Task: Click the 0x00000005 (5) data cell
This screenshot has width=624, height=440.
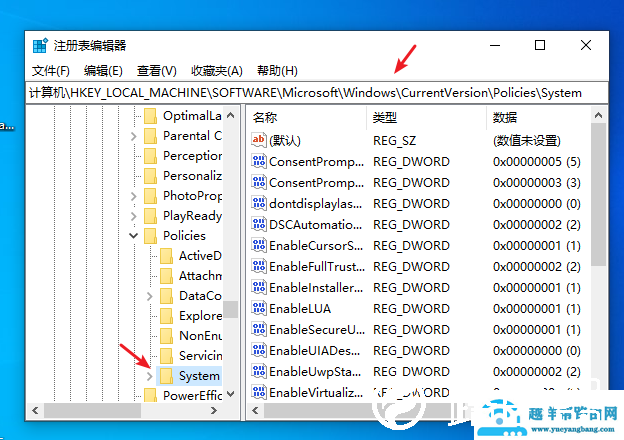Action: [x=536, y=162]
